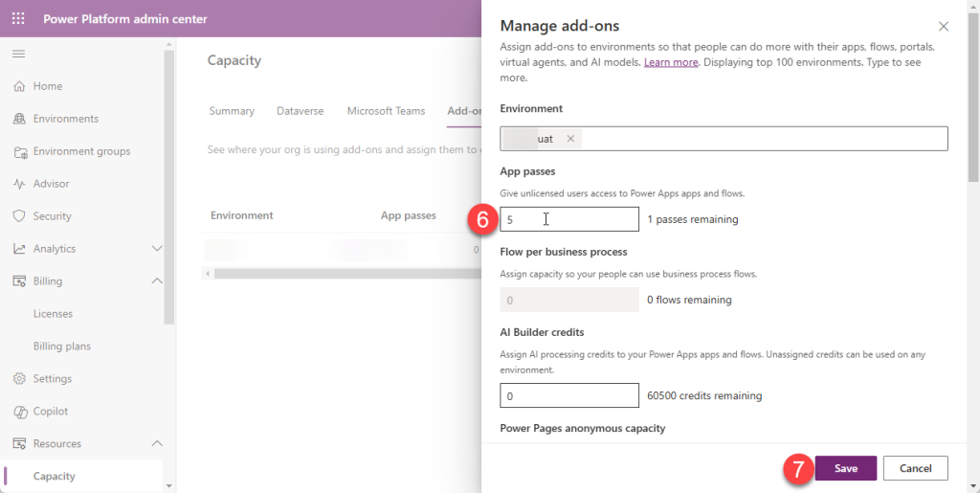Click the App passes number field

[569, 219]
